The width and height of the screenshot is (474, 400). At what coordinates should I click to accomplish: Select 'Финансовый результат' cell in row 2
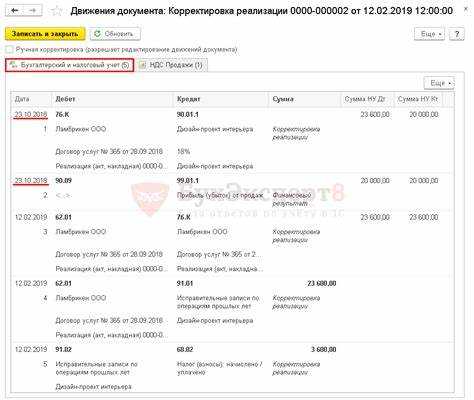click(x=292, y=199)
